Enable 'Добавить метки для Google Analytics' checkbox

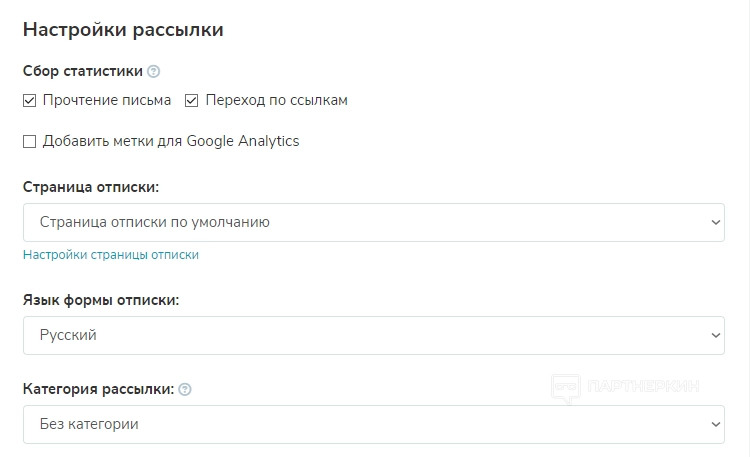[x=30, y=141]
